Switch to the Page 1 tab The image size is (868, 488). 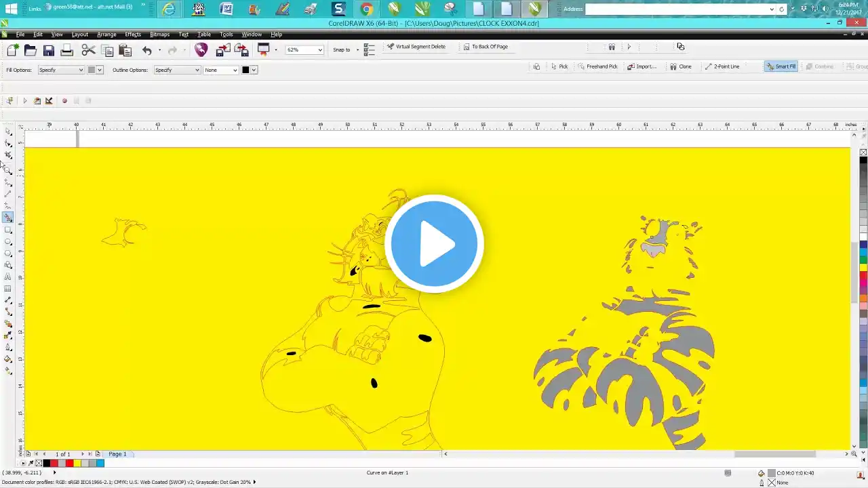pyautogui.click(x=117, y=454)
